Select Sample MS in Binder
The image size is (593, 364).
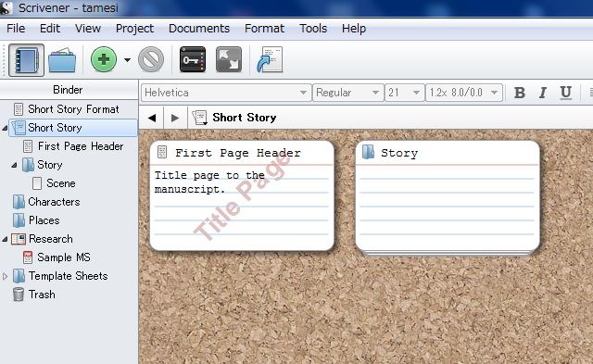click(x=64, y=257)
